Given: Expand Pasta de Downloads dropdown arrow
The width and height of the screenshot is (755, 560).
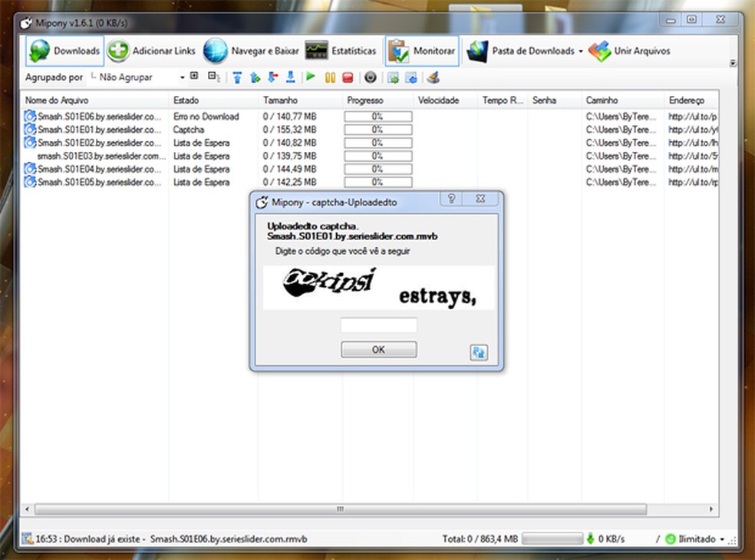Looking at the screenshot, I should [x=581, y=51].
